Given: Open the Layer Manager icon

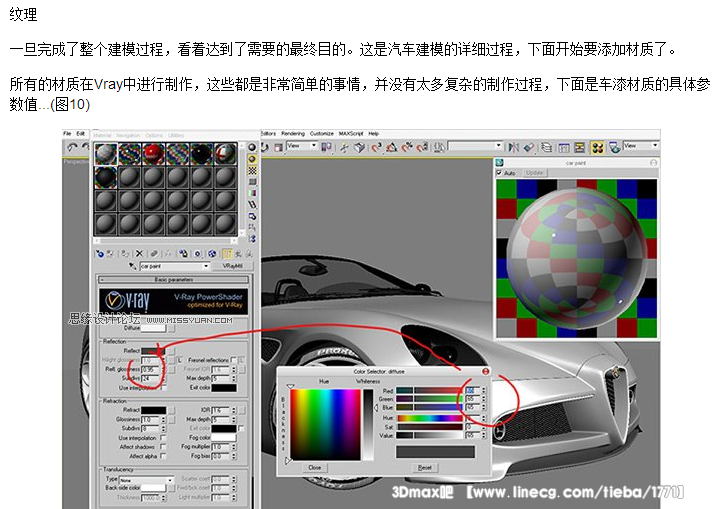Looking at the screenshot, I should [547, 147].
